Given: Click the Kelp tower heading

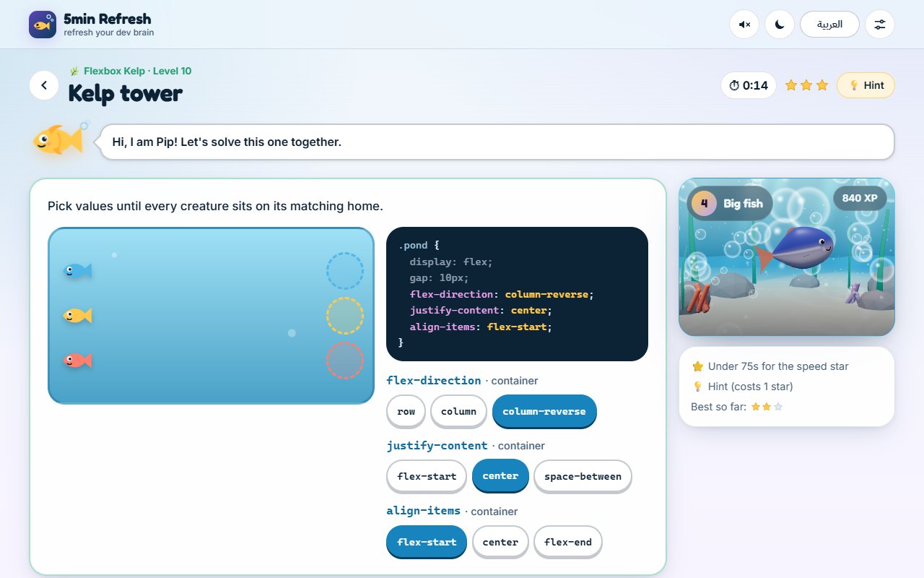Looking at the screenshot, I should coord(126,93).
